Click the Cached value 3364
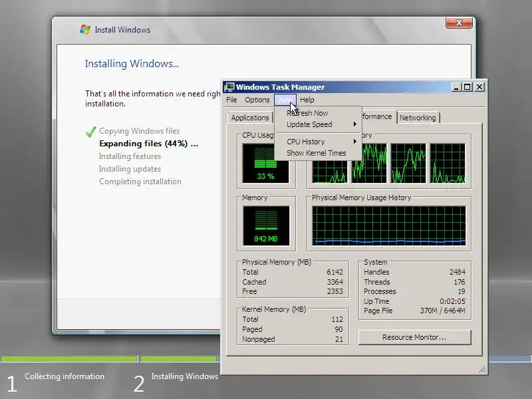Image resolution: width=532 pixels, height=399 pixels. [335, 282]
